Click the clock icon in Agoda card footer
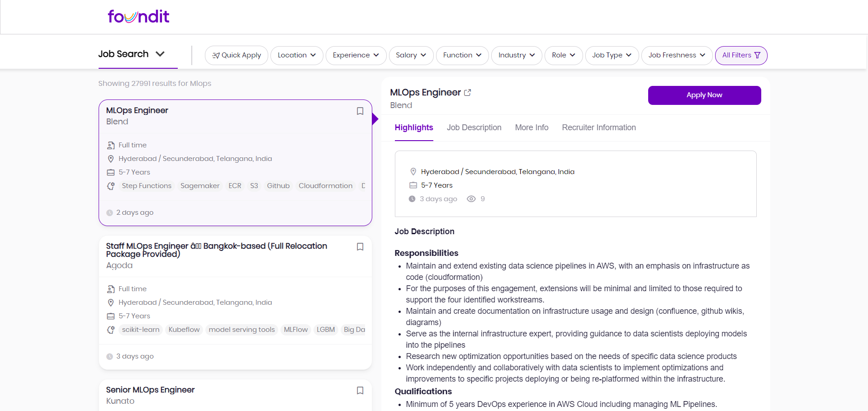This screenshot has width=868, height=411. point(109,357)
